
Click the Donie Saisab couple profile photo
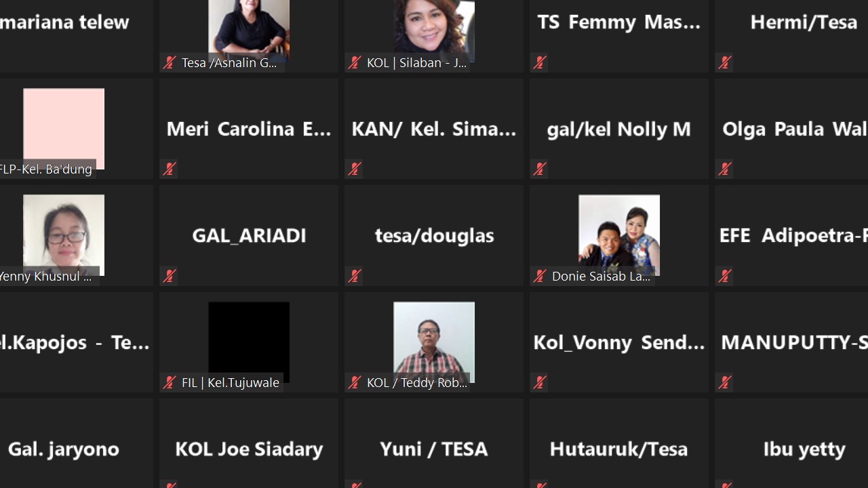tap(619, 235)
